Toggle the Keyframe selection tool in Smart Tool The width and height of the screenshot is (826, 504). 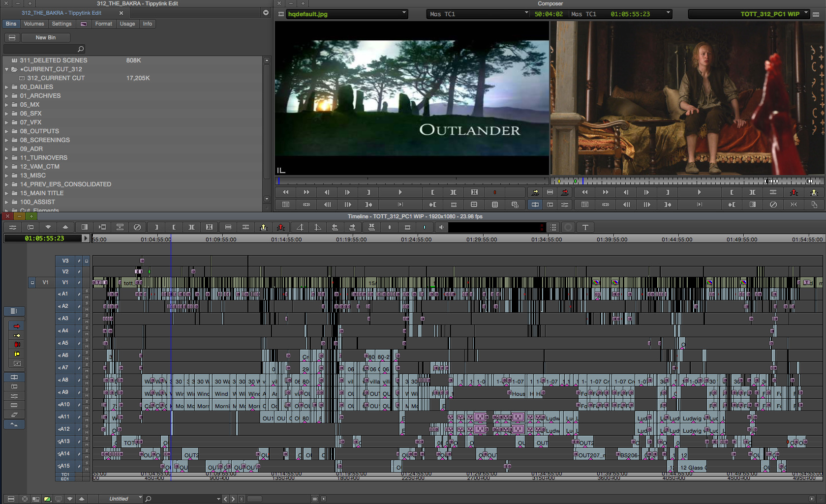point(17,363)
